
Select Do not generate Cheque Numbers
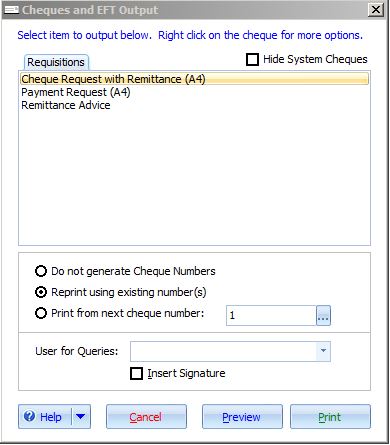click(41, 271)
